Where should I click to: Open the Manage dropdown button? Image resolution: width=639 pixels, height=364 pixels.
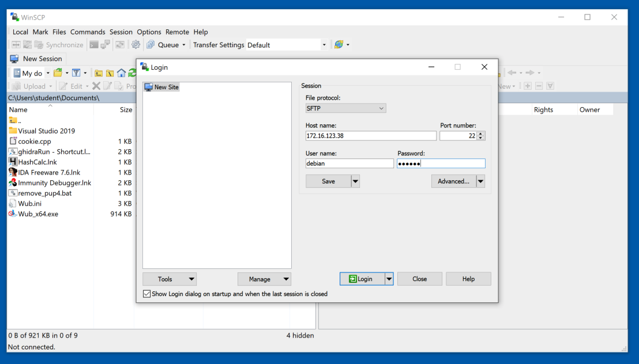click(x=264, y=279)
